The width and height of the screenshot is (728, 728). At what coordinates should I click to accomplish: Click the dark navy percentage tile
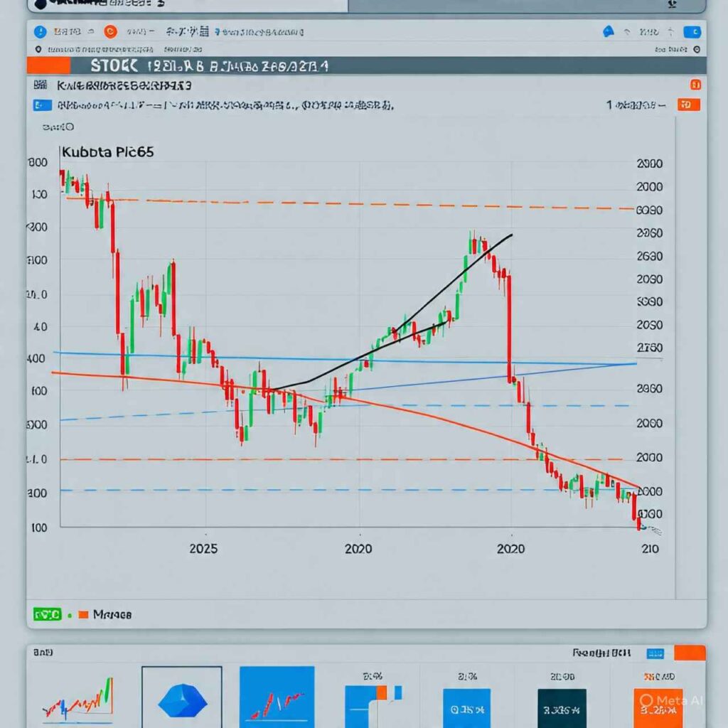point(562,709)
